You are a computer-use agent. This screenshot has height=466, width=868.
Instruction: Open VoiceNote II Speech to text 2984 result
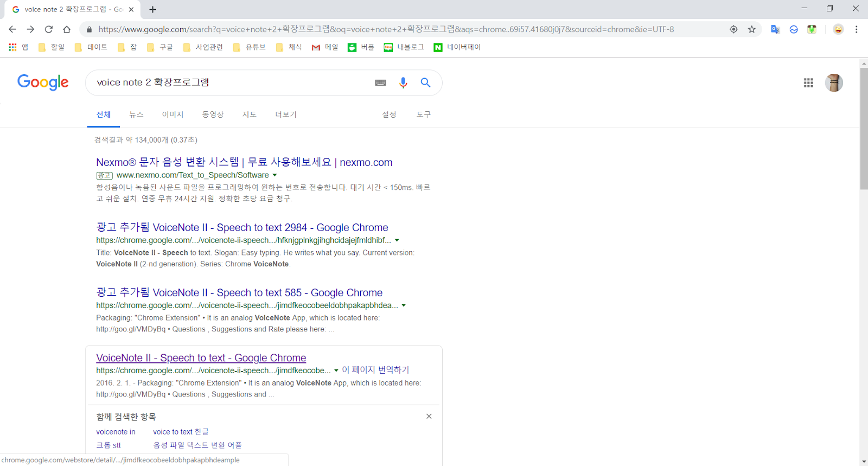coord(242,227)
